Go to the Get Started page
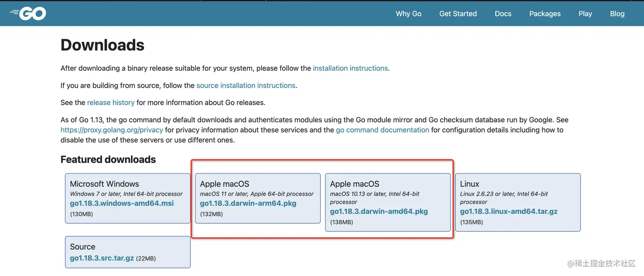The image size is (644, 276). (458, 14)
